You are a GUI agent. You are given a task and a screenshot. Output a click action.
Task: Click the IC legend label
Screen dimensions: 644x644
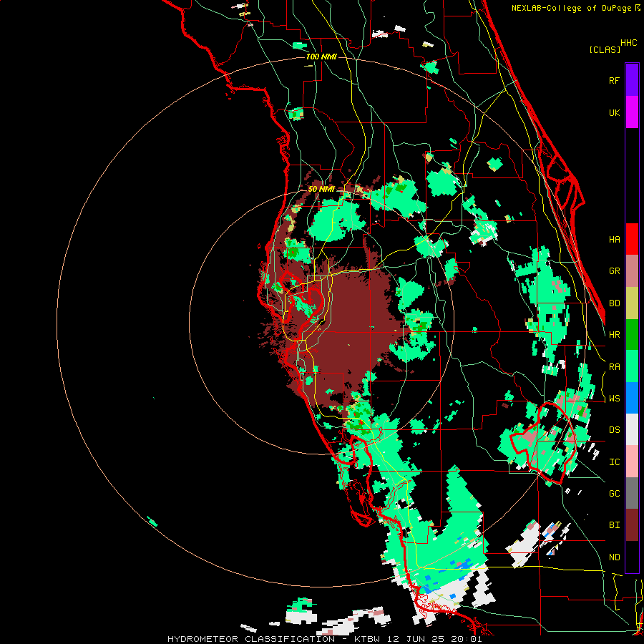(x=614, y=462)
